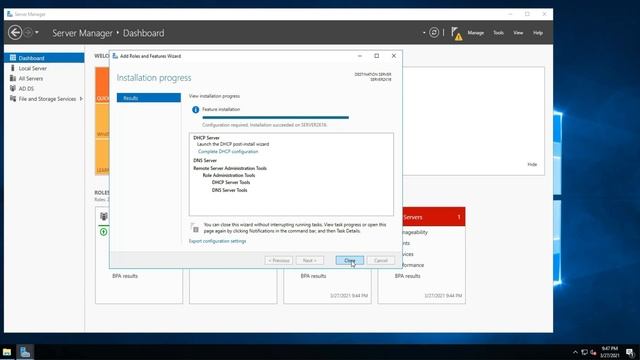Open BPA results in the All Servers tile
640x360 pixels.
(407, 276)
